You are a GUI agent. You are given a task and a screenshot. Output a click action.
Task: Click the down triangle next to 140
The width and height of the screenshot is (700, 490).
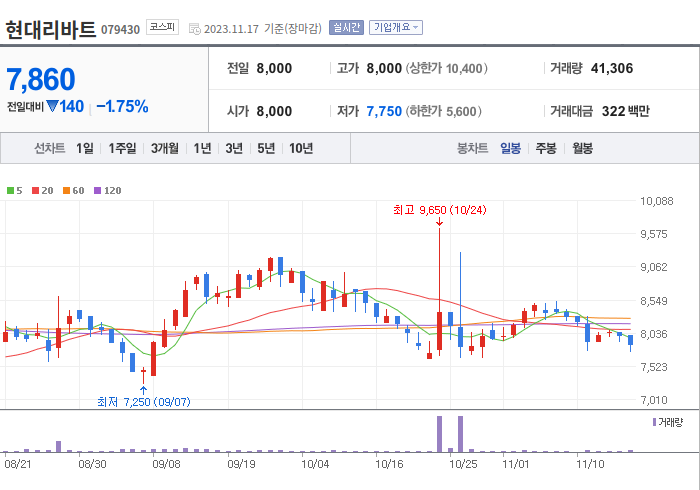(52, 106)
